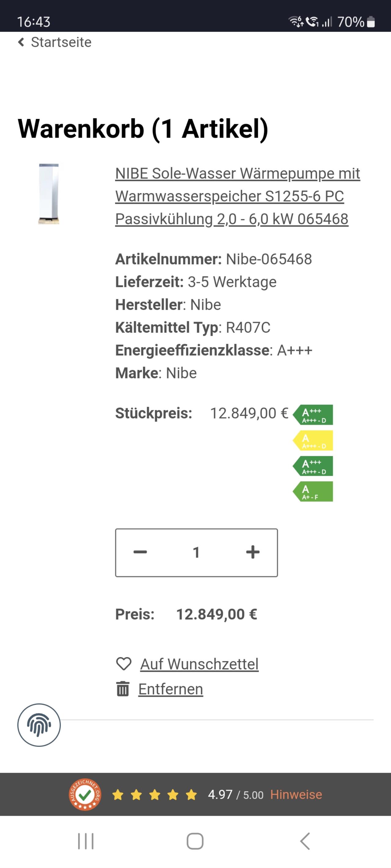This screenshot has width=391, height=868.
Task: Open the Ausgezeichnet.org seal badge
Action: coord(85,794)
